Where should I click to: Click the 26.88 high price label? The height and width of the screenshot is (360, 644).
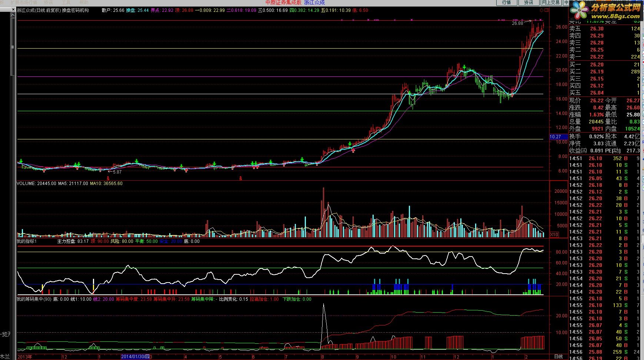pos(518,23)
